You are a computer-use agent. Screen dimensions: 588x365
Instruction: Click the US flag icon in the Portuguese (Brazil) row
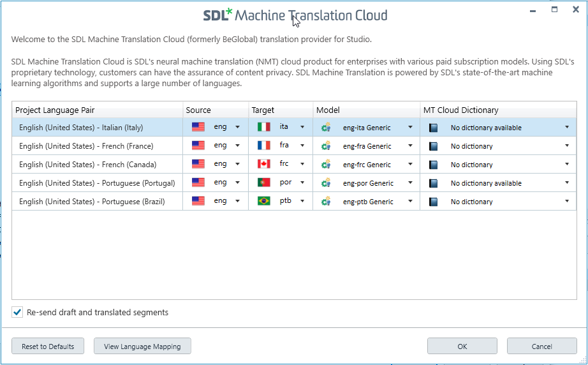198,201
